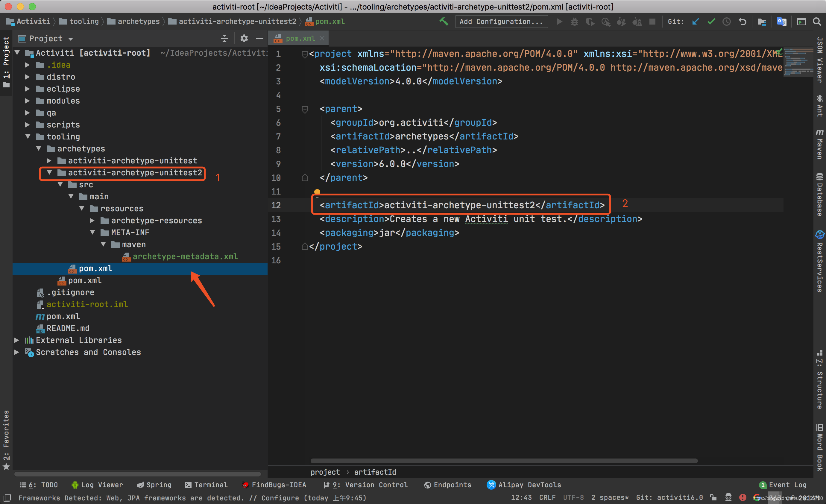Open Endpoints tool window

447,485
